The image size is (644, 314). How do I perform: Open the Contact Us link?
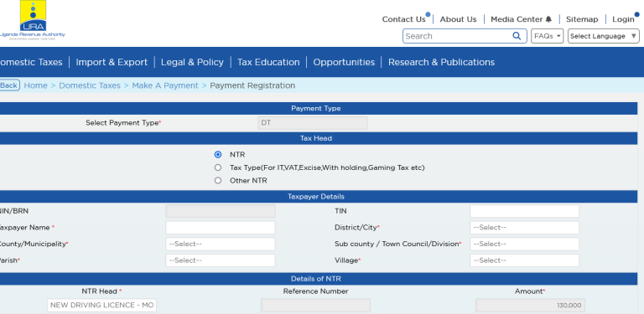click(403, 19)
